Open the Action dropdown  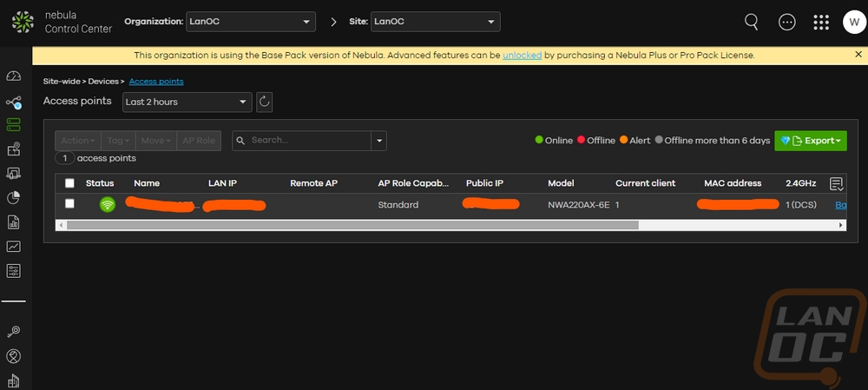tap(77, 141)
